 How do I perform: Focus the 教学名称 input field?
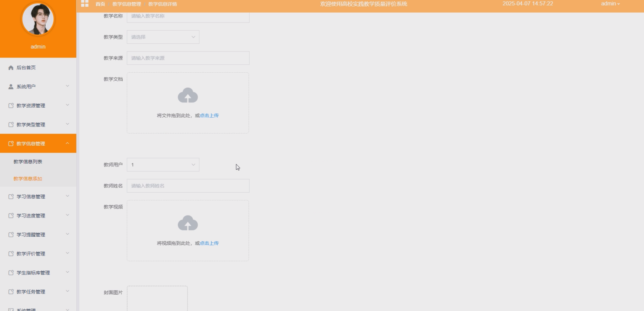(188, 16)
